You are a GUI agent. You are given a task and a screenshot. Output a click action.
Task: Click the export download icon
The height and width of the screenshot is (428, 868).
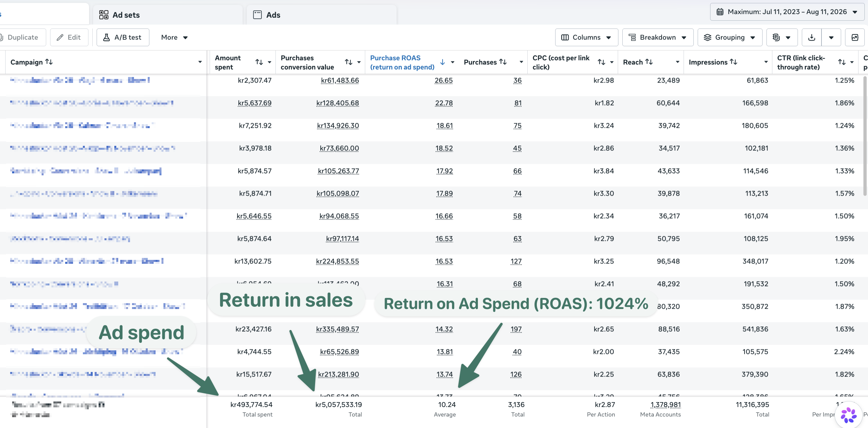tap(811, 37)
